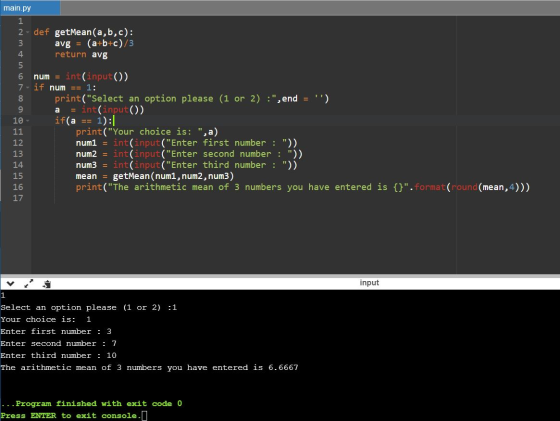Image resolution: width=560 pixels, height=421 pixels.
Task: Click 'num1 = int(input("Enter first number' line
Action: tap(186, 143)
